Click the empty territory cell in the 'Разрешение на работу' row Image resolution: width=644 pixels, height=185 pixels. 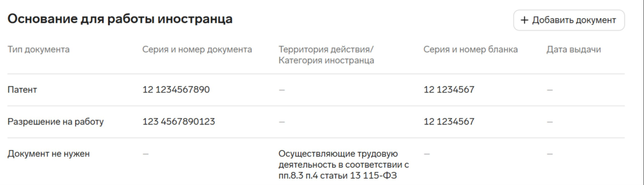[x=282, y=122]
